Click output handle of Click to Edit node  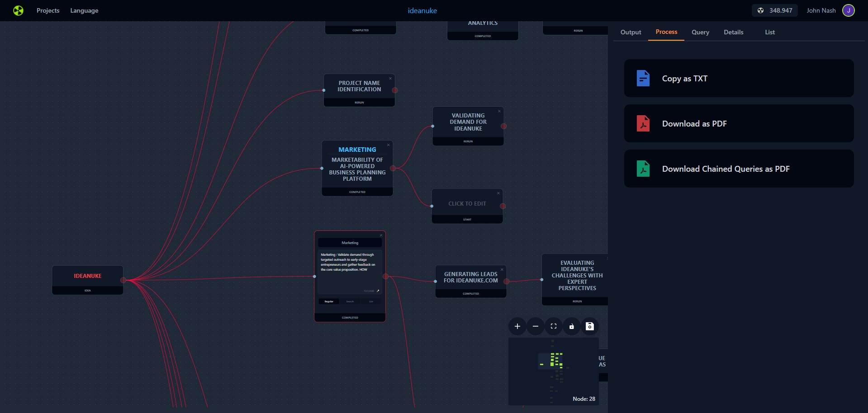tap(503, 206)
